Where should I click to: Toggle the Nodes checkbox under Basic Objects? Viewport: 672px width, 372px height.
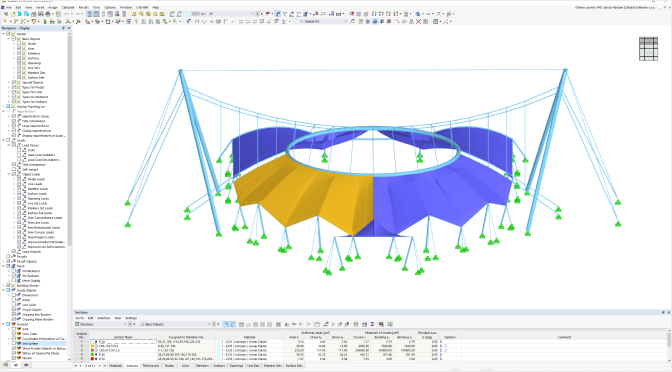19,44
